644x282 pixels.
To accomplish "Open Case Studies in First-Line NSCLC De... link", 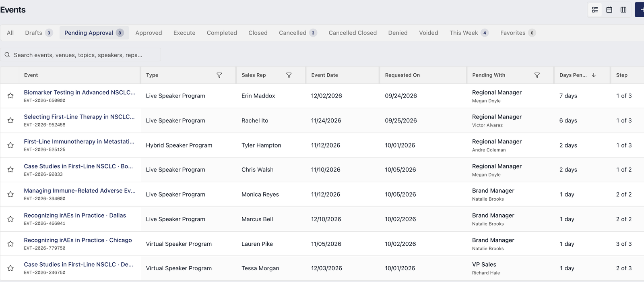I will coord(78,265).
